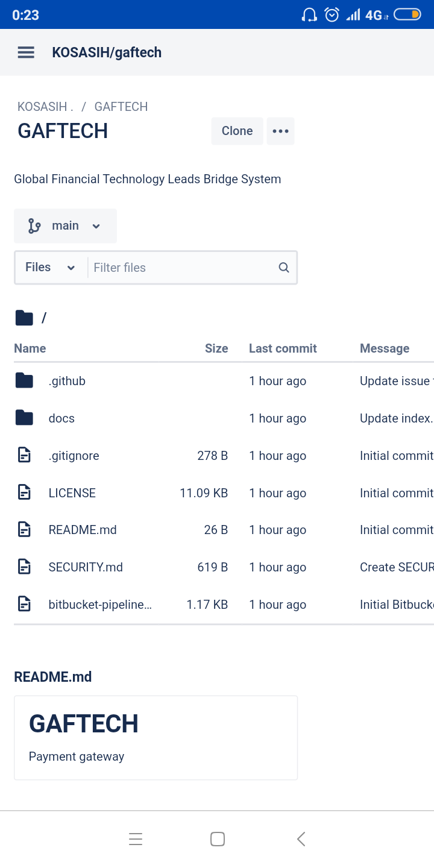Click the Size column header
Image resolution: width=434 pixels, height=868 pixels.
pos(216,348)
